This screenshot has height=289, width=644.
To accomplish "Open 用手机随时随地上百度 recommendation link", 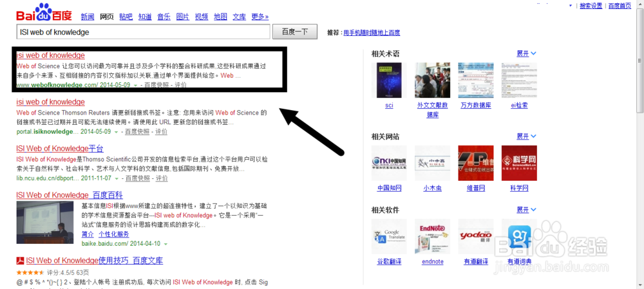I will [372, 32].
